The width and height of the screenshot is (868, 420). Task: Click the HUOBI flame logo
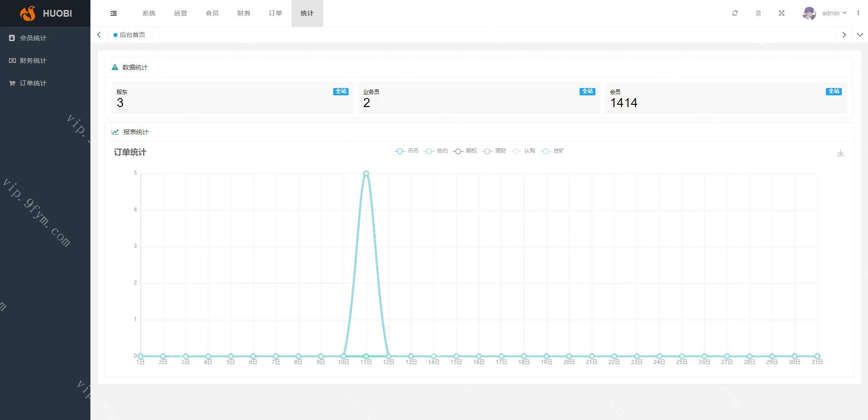click(x=28, y=14)
